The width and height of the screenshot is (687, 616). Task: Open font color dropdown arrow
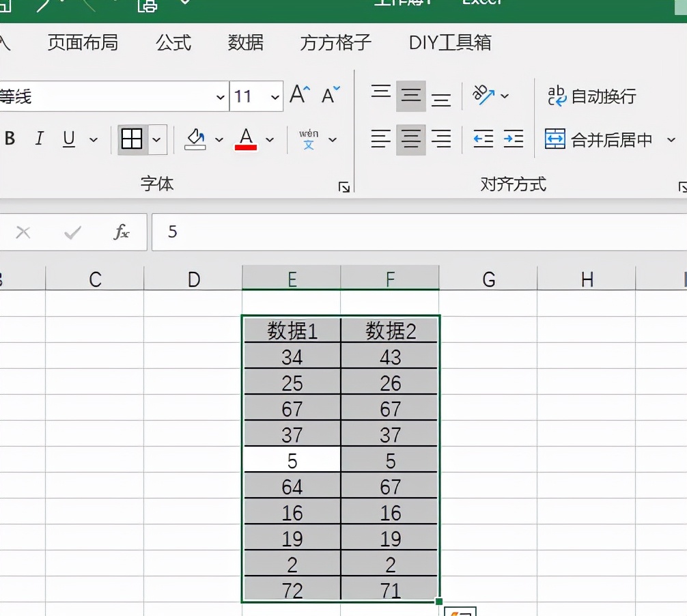[270, 140]
